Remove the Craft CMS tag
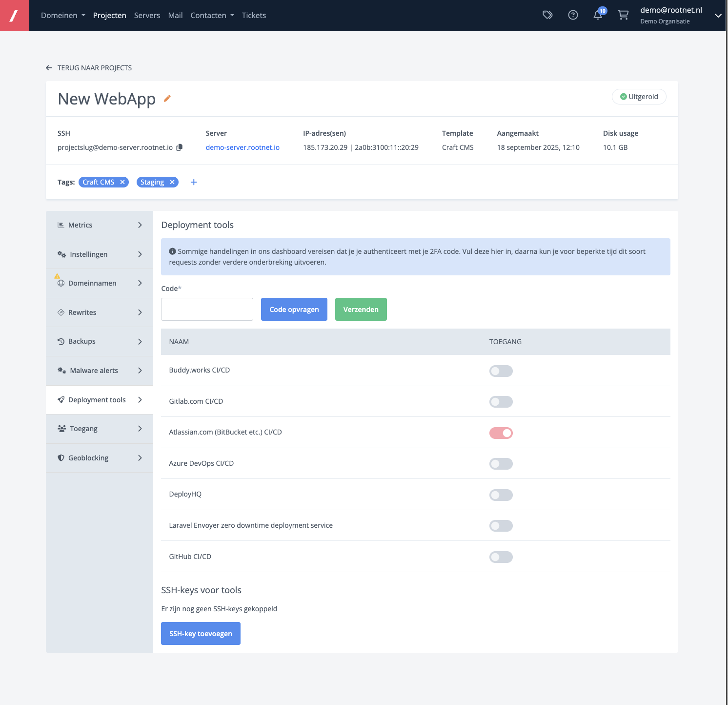Viewport: 728px width, 705px height. [122, 182]
